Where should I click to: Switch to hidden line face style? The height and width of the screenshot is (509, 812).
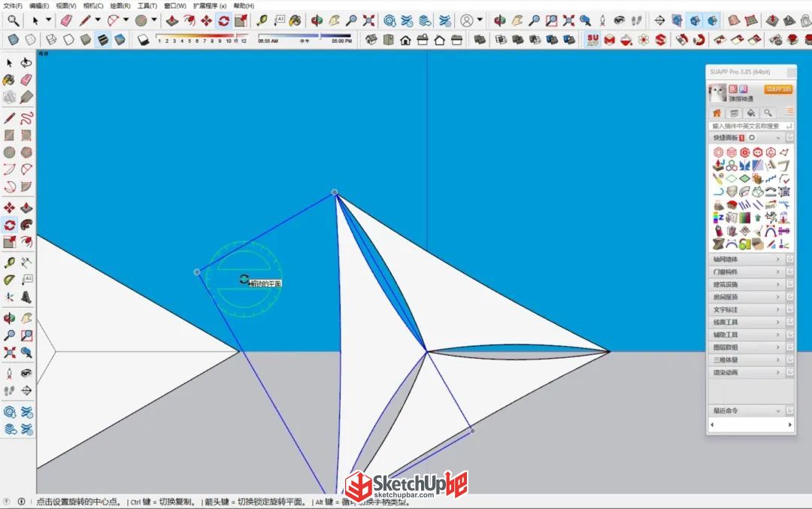point(68,39)
